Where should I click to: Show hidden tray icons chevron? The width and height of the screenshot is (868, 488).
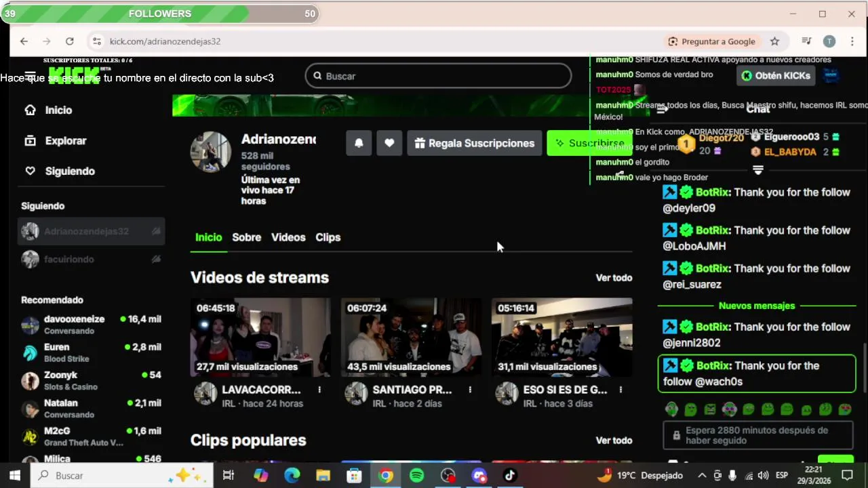click(x=702, y=476)
